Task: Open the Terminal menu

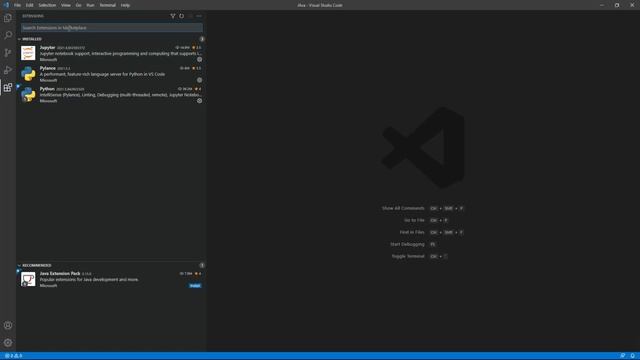Action: click(108, 5)
